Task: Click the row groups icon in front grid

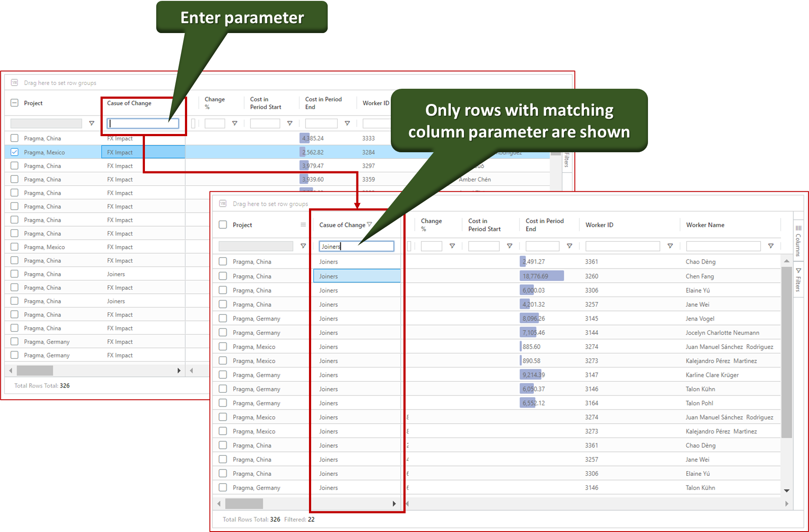Action: click(x=223, y=204)
